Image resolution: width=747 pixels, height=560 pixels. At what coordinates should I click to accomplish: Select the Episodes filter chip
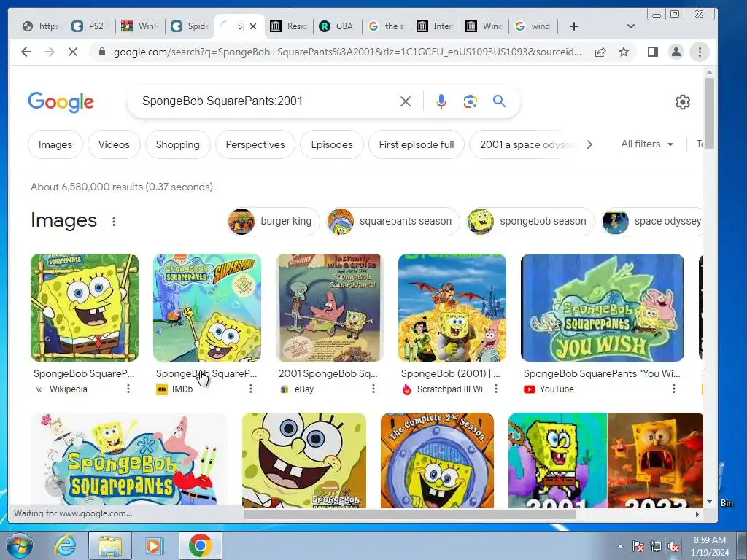(332, 144)
